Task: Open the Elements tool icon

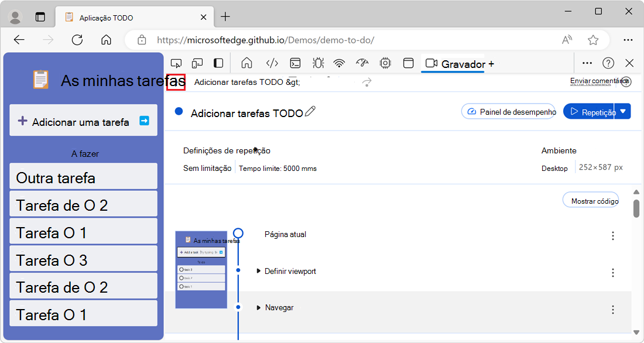Action: point(272,63)
